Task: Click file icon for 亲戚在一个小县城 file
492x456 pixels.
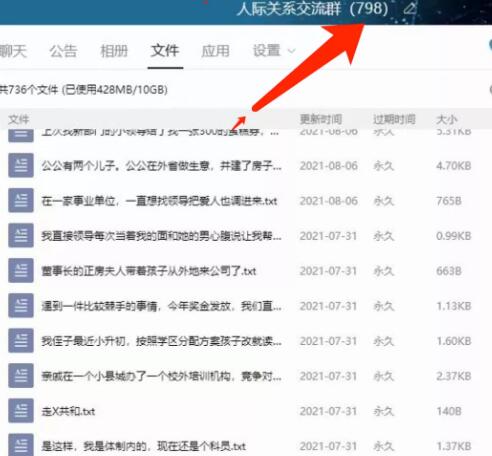Action: [x=21, y=376]
